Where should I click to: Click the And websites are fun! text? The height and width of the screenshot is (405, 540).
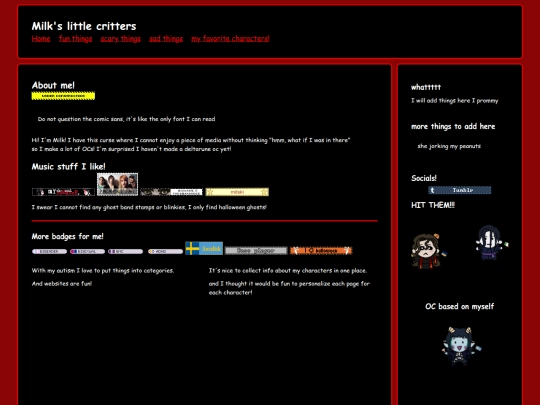pyautogui.click(x=62, y=283)
